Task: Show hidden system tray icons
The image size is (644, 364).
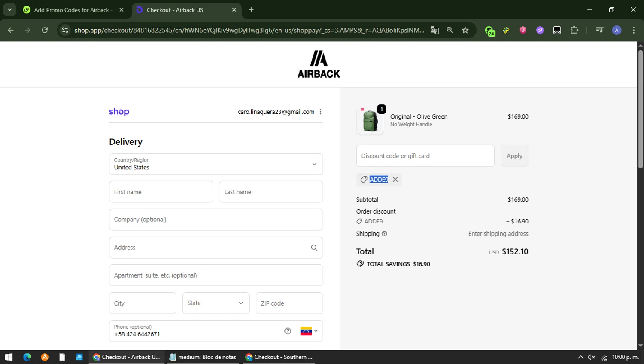Action: (580, 357)
